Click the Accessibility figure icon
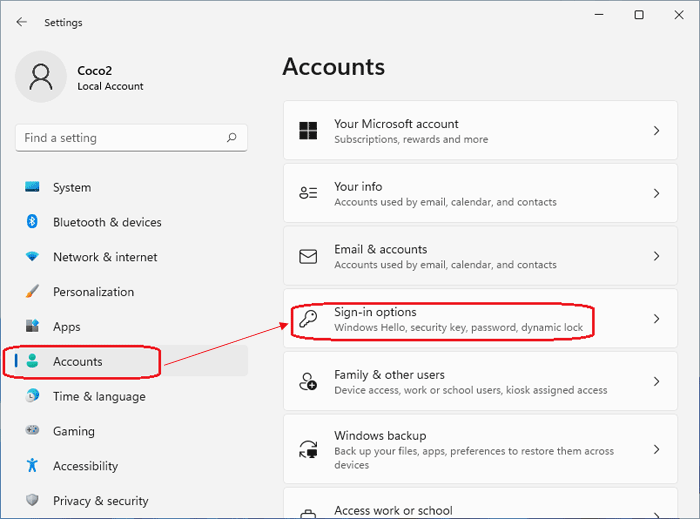The image size is (700, 519). pos(32,465)
